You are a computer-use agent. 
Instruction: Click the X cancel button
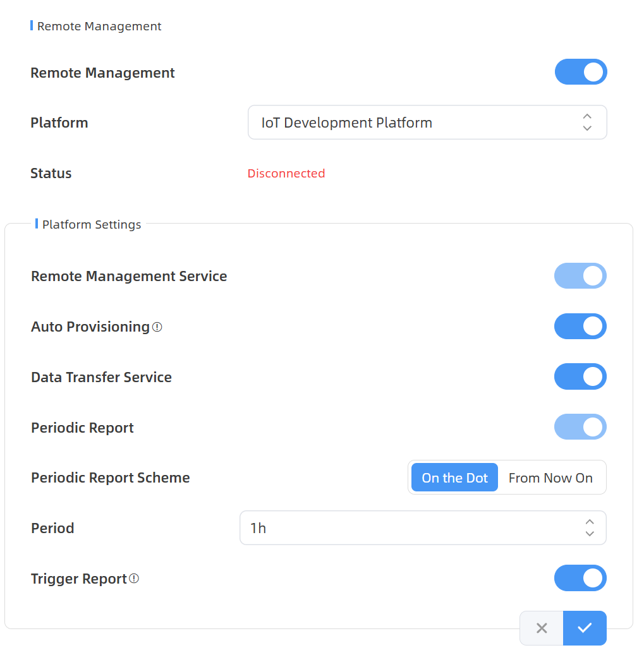point(542,628)
